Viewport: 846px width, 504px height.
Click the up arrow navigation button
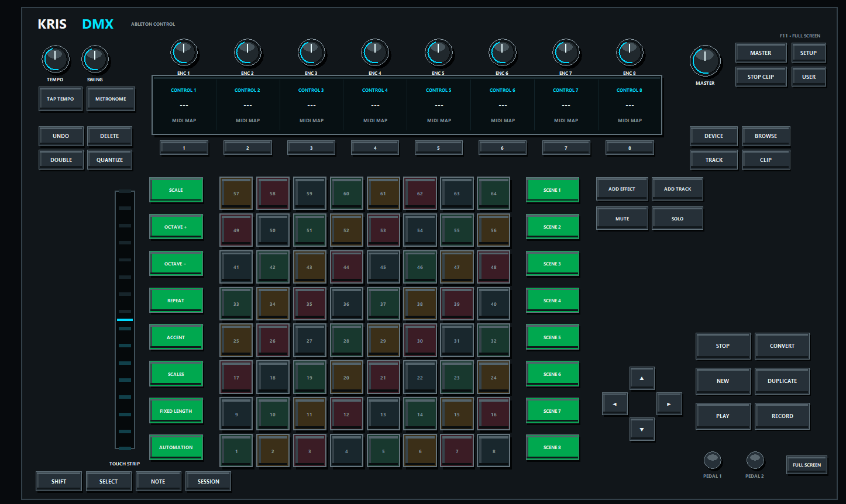[642, 378]
